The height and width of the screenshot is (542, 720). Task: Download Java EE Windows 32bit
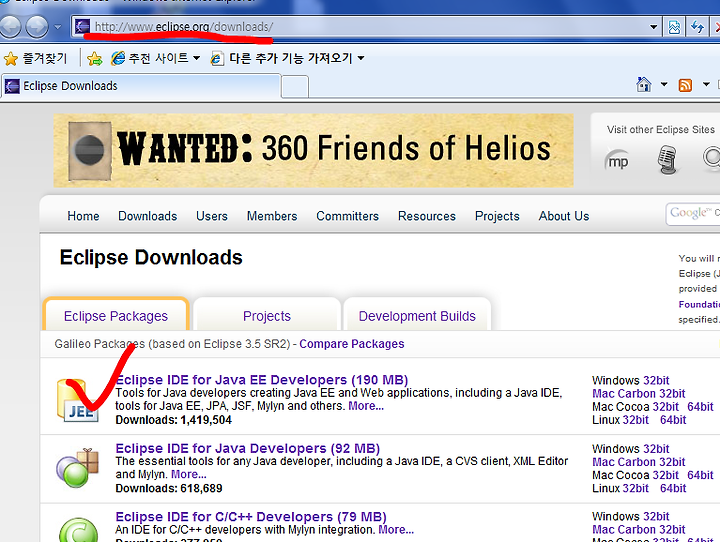[x=656, y=380]
